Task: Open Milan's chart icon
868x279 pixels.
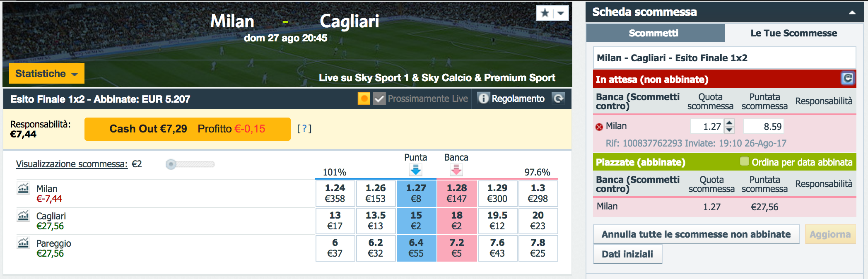Action: pos(23,188)
